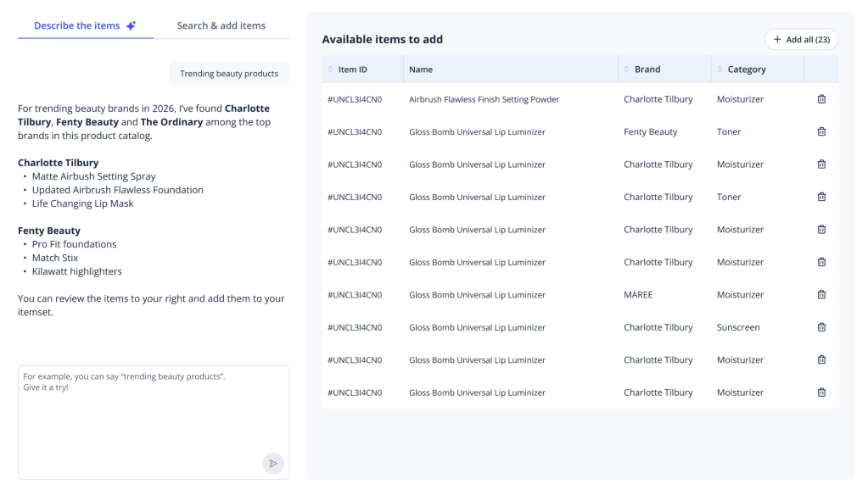Image resolution: width=868 pixels, height=501 pixels.
Task: Click trash icon in the Fenty Beauty row
Action: coord(821,131)
